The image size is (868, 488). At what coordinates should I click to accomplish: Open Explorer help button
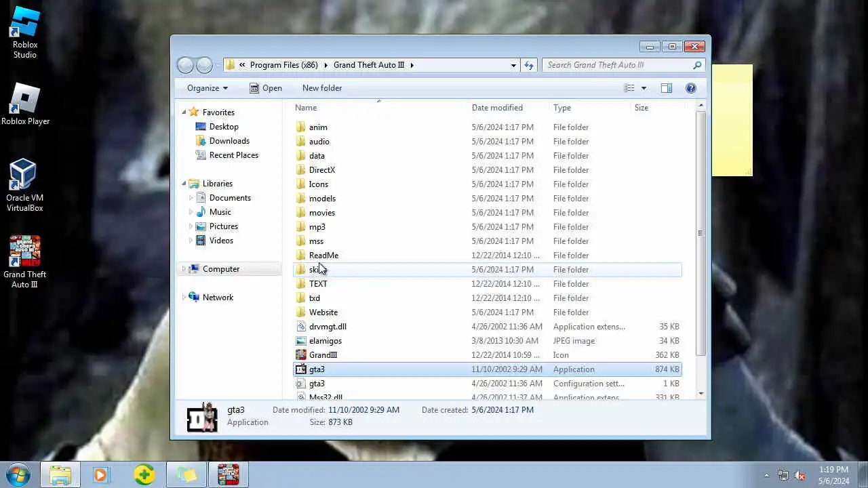(x=691, y=88)
